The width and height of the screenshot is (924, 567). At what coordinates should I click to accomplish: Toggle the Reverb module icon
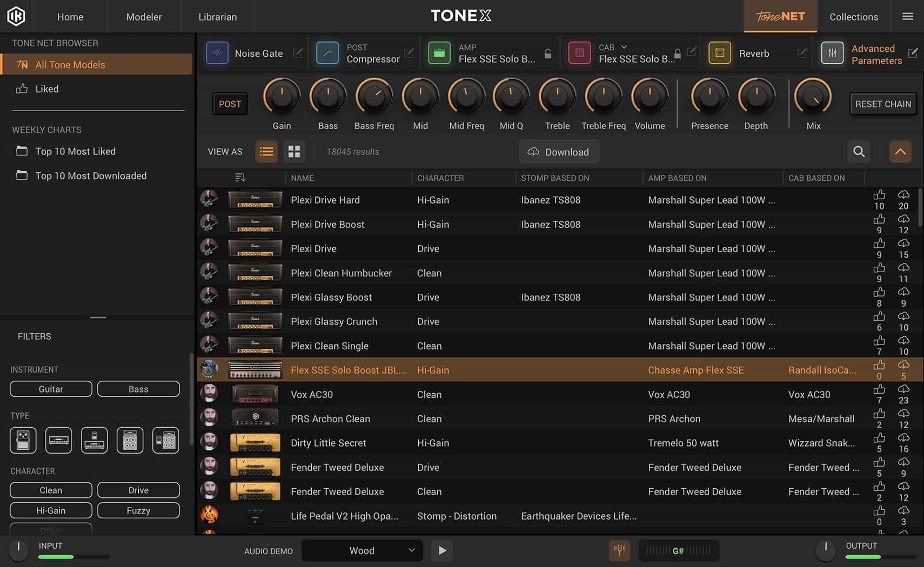[720, 53]
